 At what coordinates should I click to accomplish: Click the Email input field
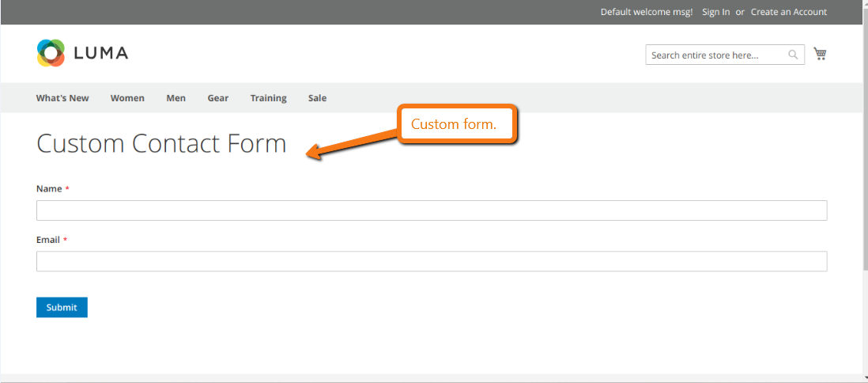(x=432, y=262)
